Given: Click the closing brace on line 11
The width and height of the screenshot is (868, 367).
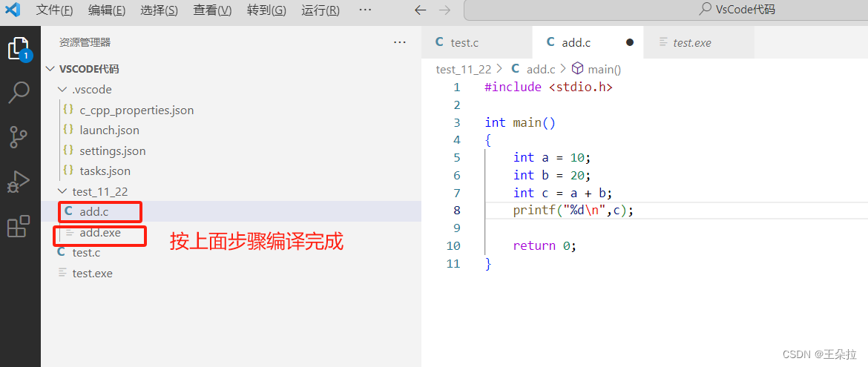Looking at the screenshot, I should [488, 263].
